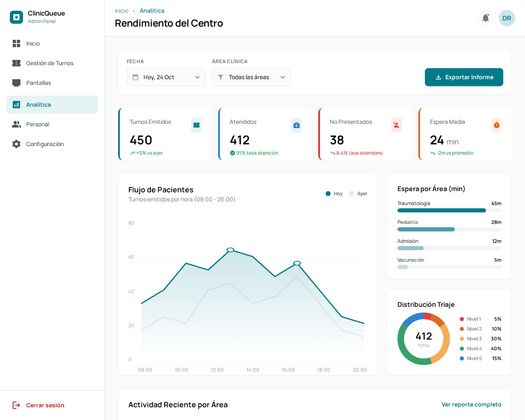Click the 412 Atendidos value
Viewport: 525px width, 420px height.
(240, 140)
